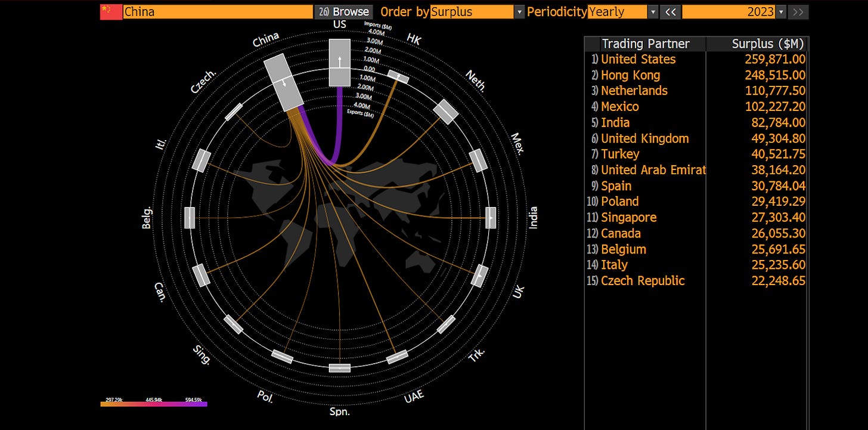Viewport: 868px width, 430px height.
Task: Click the Trk. label on chart
Action: coord(476,355)
